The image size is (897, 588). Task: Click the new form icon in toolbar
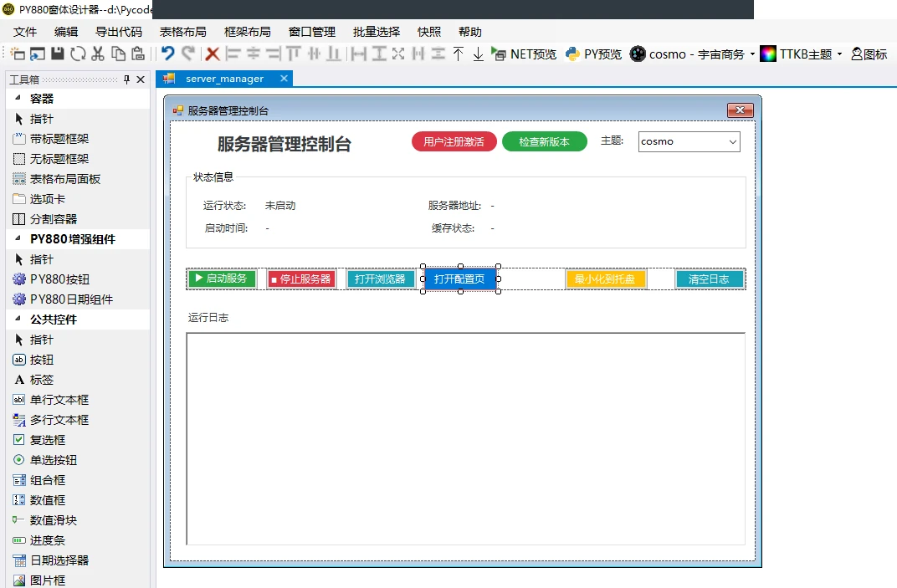click(18, 54)
